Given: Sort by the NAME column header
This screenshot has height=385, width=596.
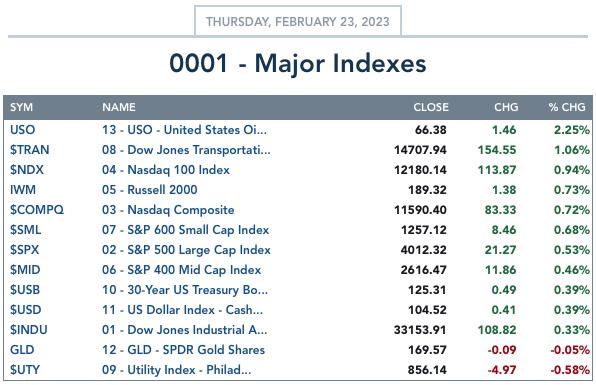Looking at the screenshot, I should tap(119, 107).
